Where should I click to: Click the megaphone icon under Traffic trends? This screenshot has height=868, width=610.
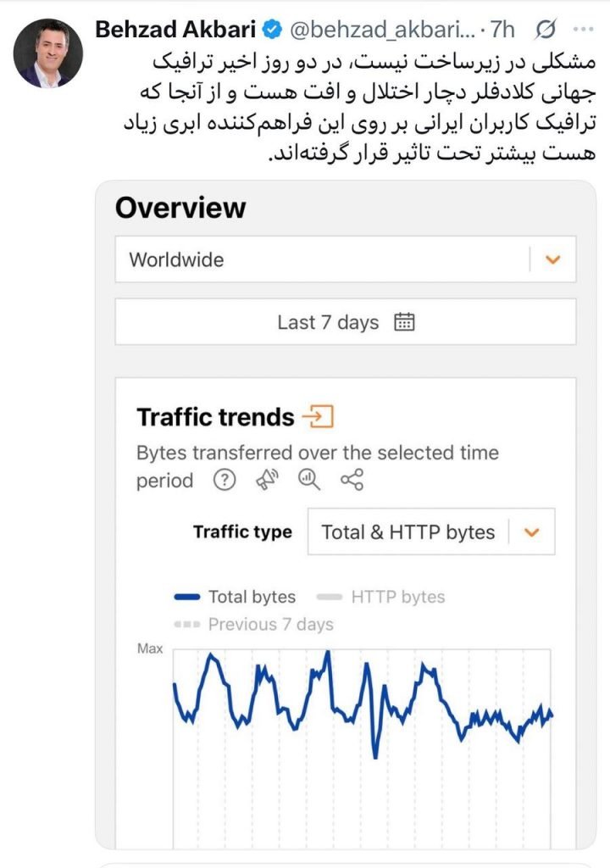266,481
